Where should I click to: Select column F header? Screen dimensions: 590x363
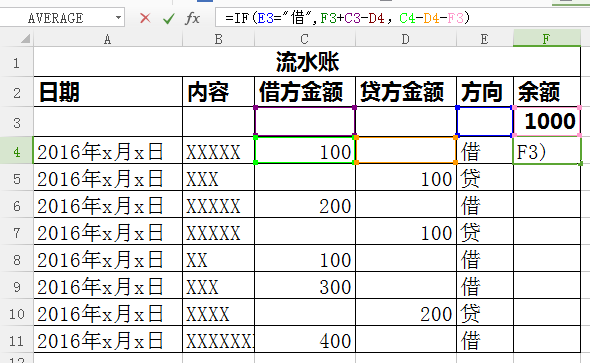[547, 39]
